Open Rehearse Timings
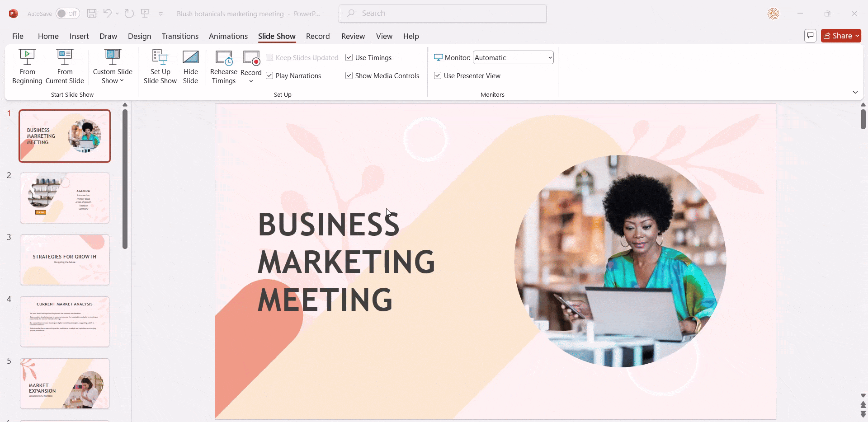This screenshot has width=868, height=422. click(223, 66)
